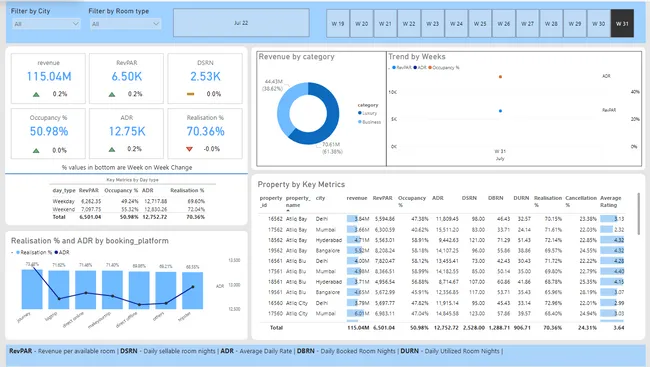650x367 pixels.
Task: Click the Jul 22 month slicer box
Action: click(241, 23)
